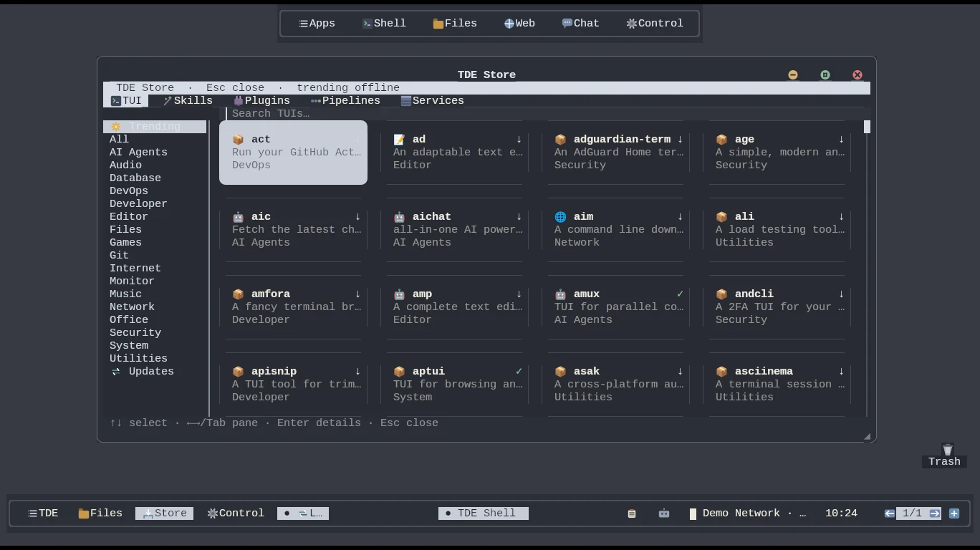This screenshot has width=980, height=550.
Task: Click the download arrow on the aic card
Action: (357, 217)
